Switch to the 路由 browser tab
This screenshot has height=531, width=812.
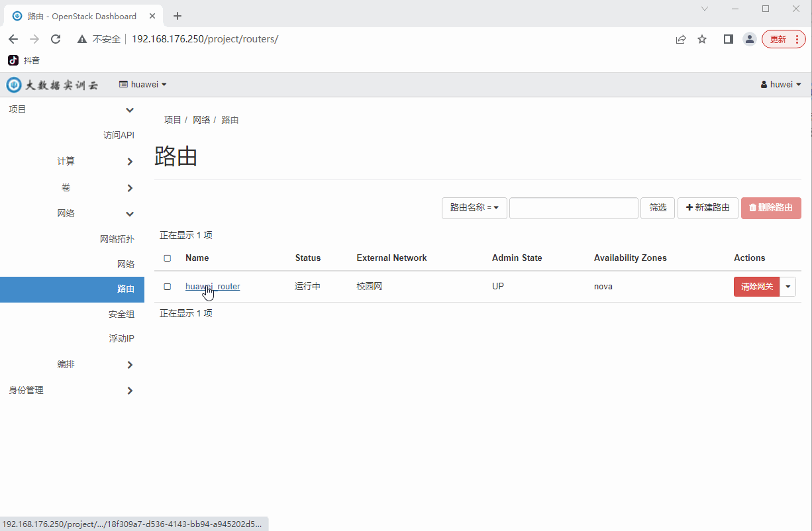(79, 16)
